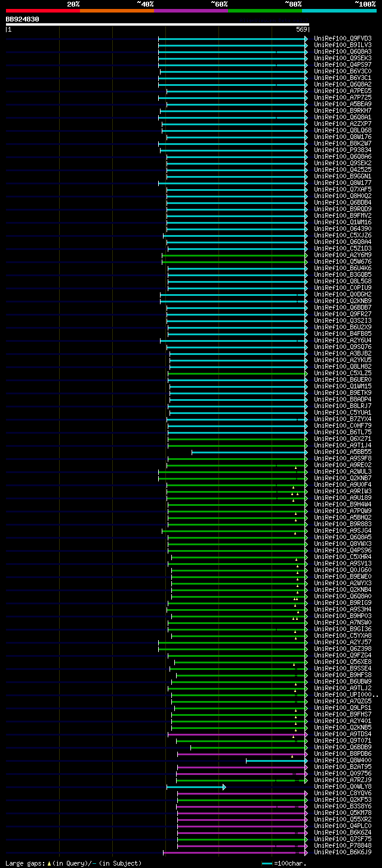Select the UniRef100_Q42525 label
Viewport: 382px width, 868px height.
(x=343, y=170)
